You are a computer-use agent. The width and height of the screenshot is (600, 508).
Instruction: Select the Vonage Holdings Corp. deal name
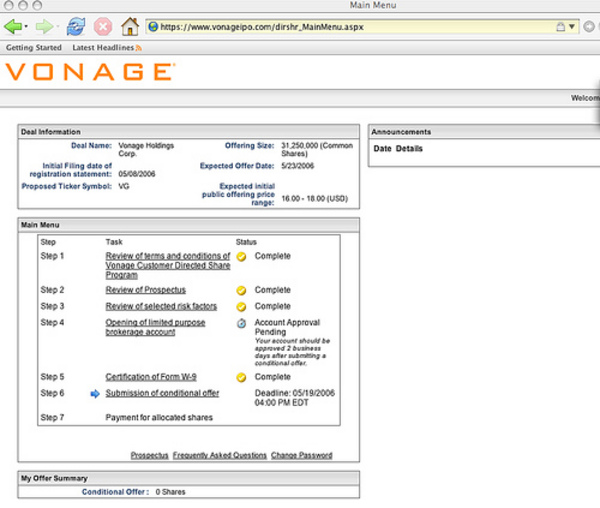[146, 150]
